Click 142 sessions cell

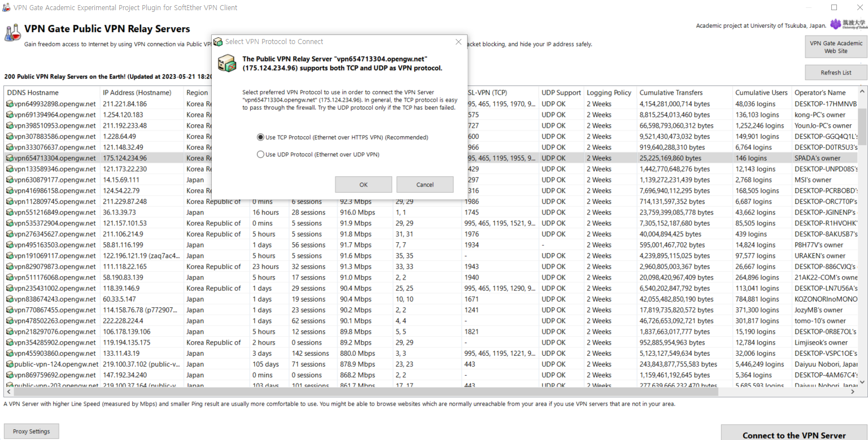tap(311, 354)
